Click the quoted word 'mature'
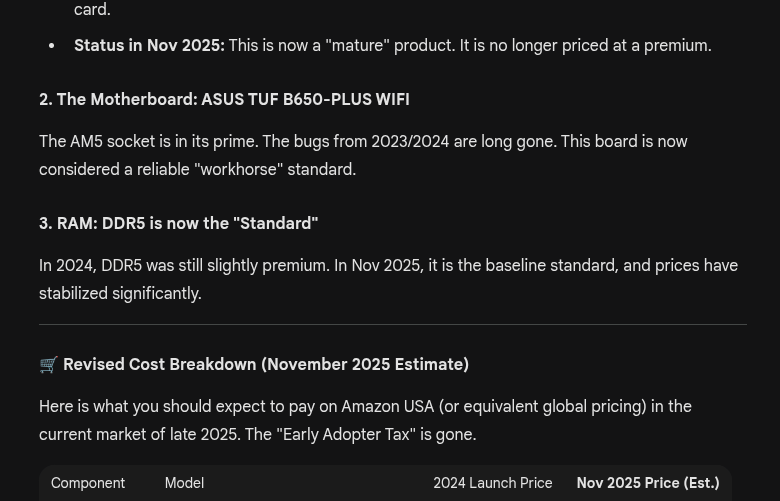This screenshot has width=780, height=501. tap(357, 46)
